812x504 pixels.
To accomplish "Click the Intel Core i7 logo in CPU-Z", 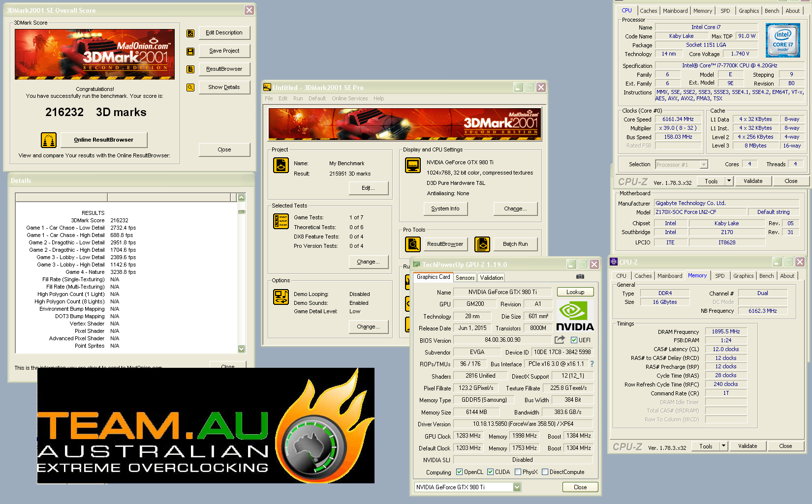I will [x=783, y=41].
